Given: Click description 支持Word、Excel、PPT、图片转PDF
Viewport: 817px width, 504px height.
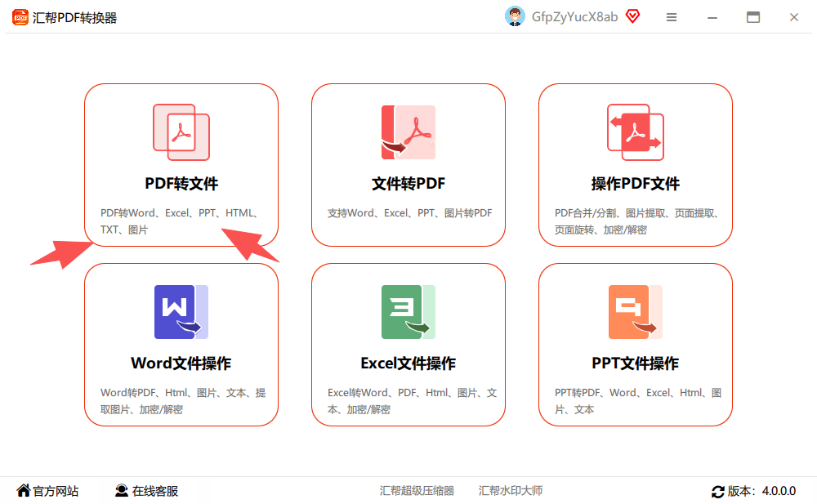Looking at the screenshot, I should [409, 213].
